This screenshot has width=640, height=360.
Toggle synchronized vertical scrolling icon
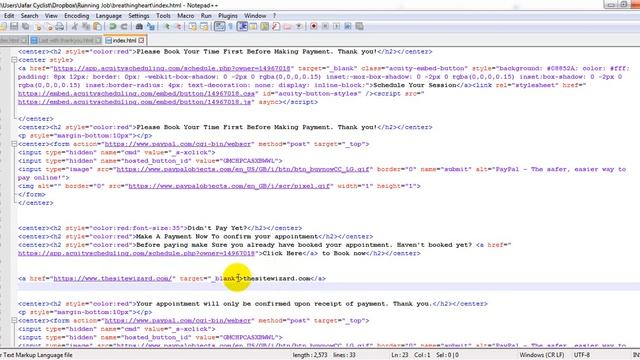pos(193,27)
